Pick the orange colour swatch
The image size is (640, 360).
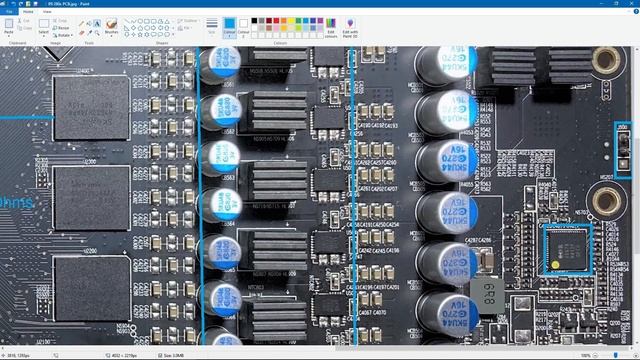pyautogui.click(x=284, y=21)
